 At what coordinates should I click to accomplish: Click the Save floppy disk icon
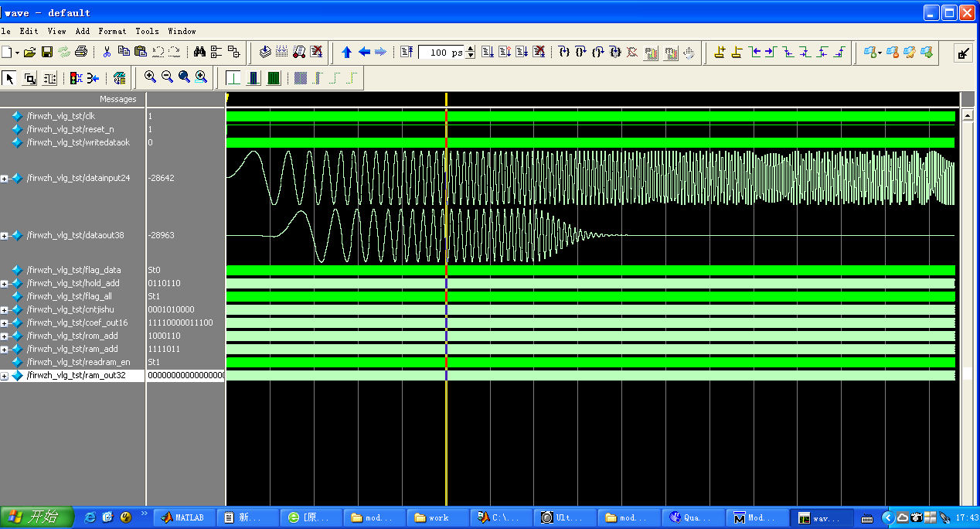pyautogui.click(x=46, y=52)
